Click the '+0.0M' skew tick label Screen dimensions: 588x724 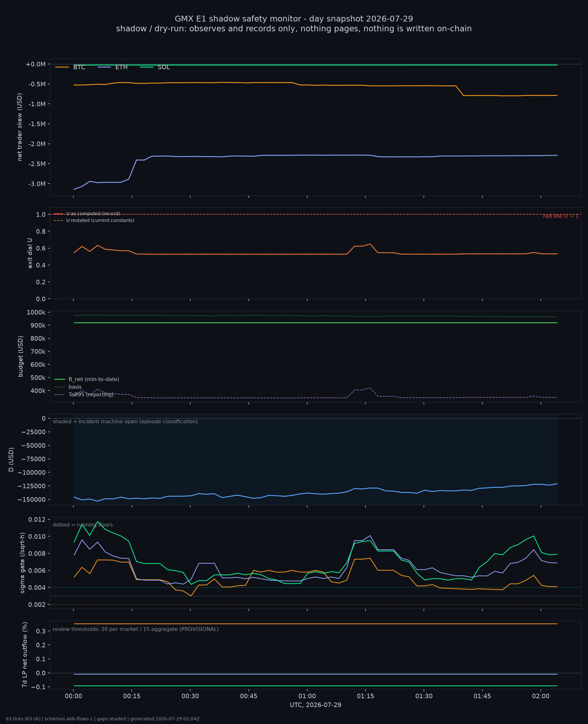36,64
